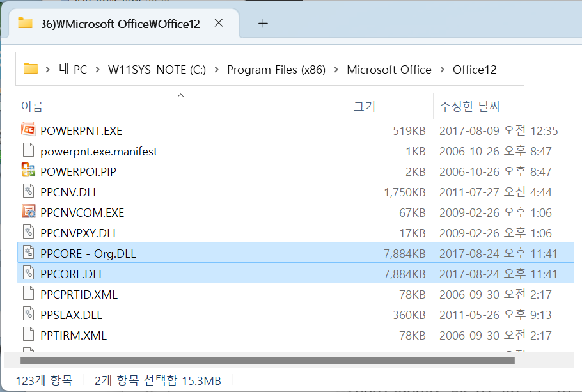
Task: Sort by the 이름 column header
Action: click(32, 107)
